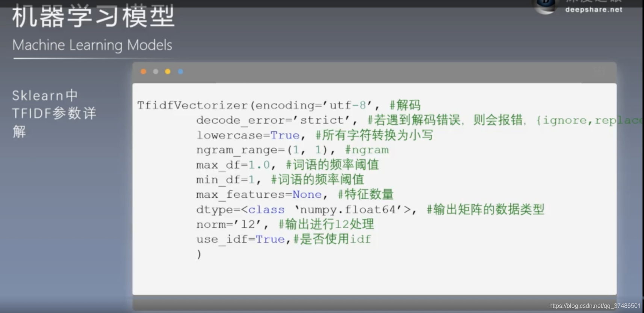Viewport: 644px width, 313px height.
Task: Click the #特征数量 comment
Action: [x=366, y=194]
